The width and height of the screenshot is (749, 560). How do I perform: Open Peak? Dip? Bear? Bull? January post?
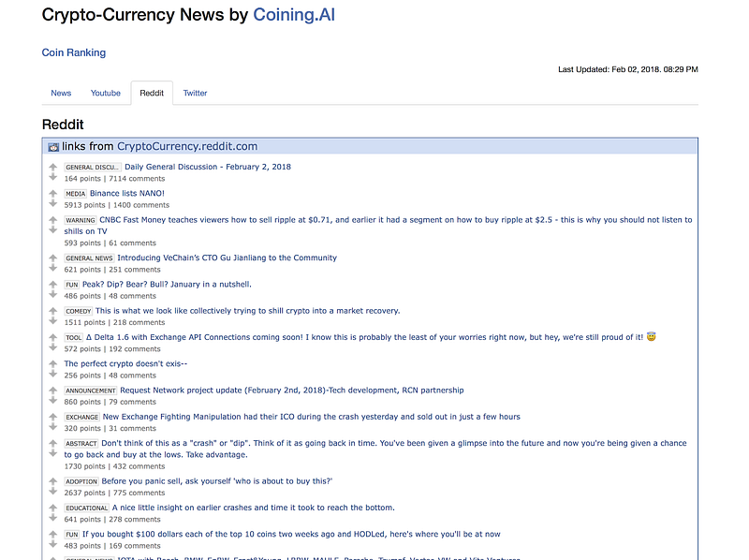[167, 285]
